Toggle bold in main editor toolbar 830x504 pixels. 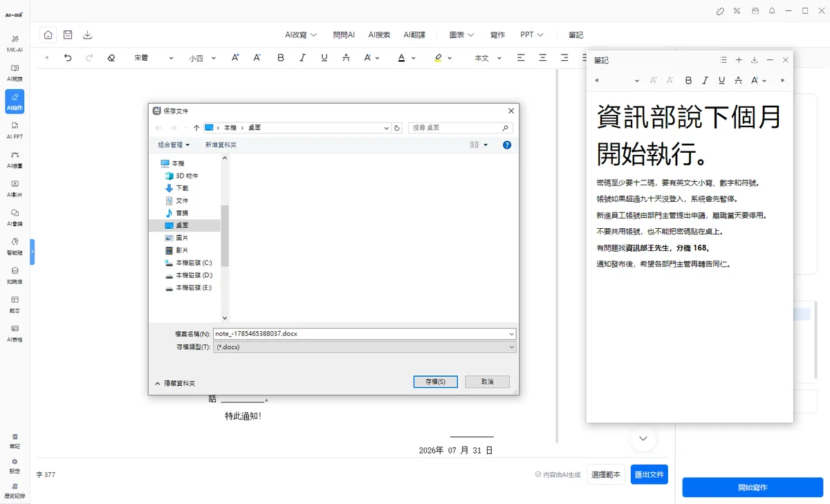280,58
